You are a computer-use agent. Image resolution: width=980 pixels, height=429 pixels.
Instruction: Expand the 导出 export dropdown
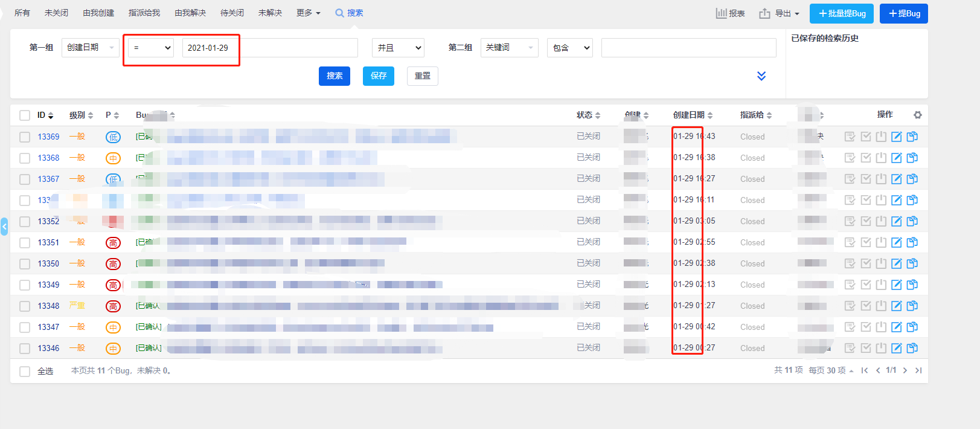point(780,13)
